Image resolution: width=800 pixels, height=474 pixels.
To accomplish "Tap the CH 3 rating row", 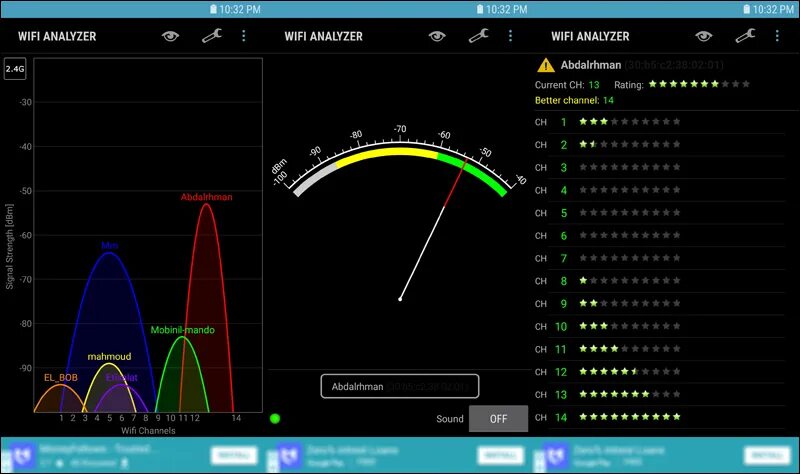I will coord(659,167).
